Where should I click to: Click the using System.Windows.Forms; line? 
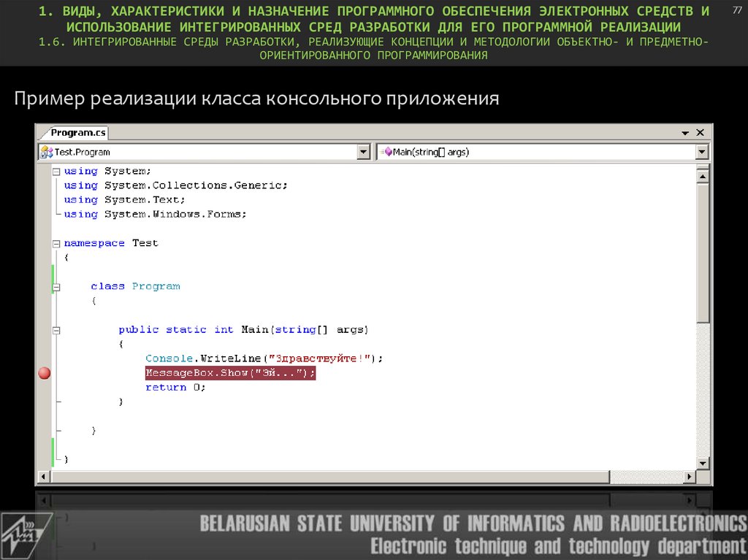[155, 214]
